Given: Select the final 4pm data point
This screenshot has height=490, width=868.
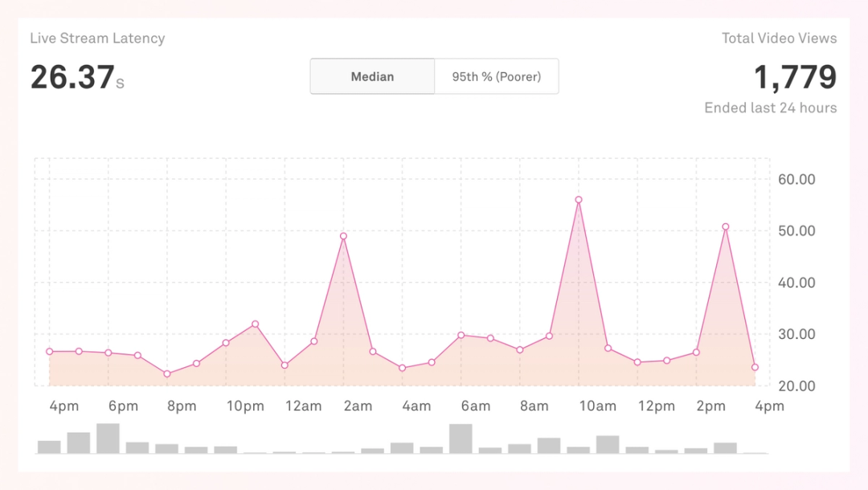Looking at the screenshot, I should pos(755,366).
